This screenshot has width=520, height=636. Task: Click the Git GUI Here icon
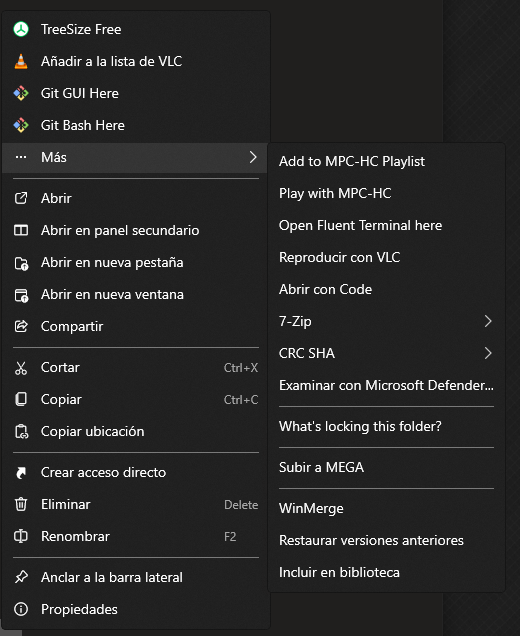click(21, 93)
